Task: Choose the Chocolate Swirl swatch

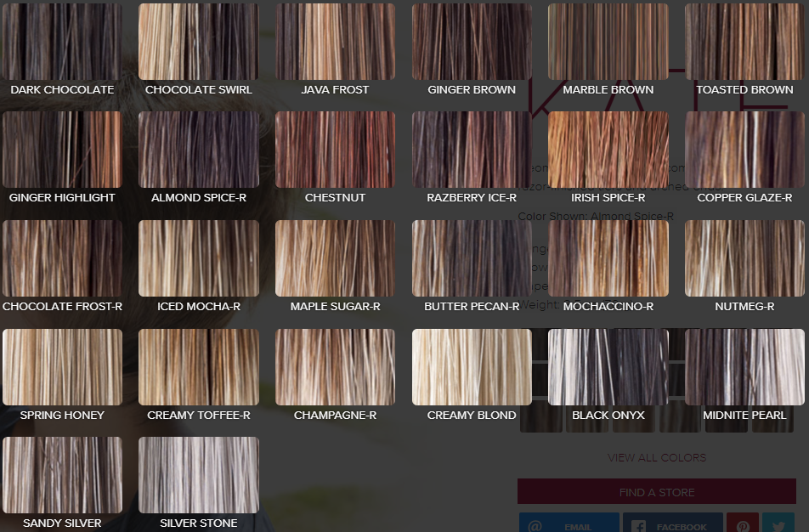Action: pyautogui.click(x=199, y=42)
